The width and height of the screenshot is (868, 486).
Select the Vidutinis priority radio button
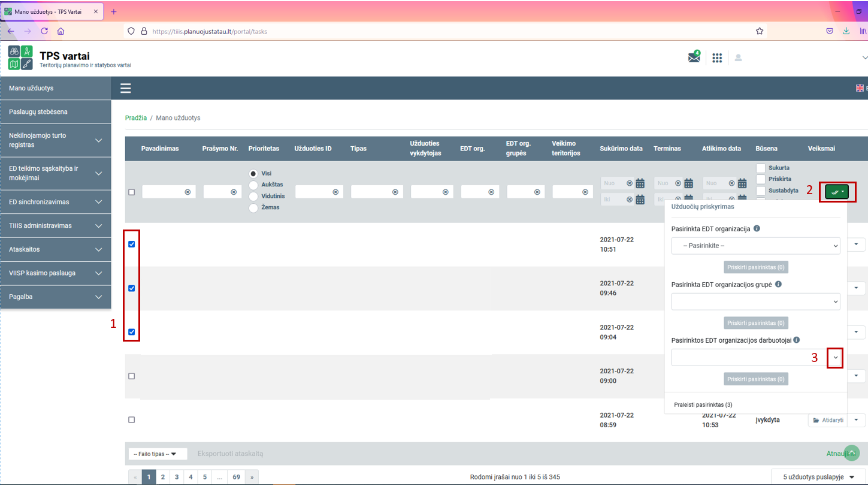(253, 196)
